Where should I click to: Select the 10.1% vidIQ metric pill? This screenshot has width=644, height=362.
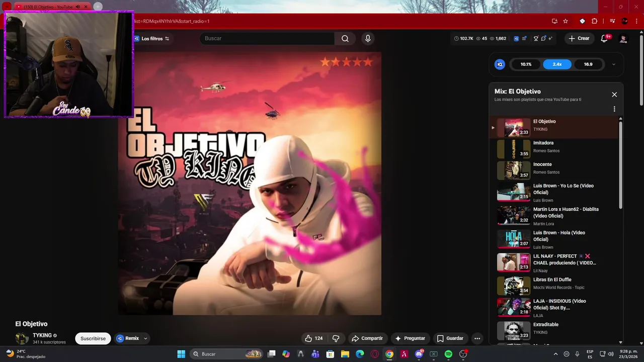click(x=526, y=64)
